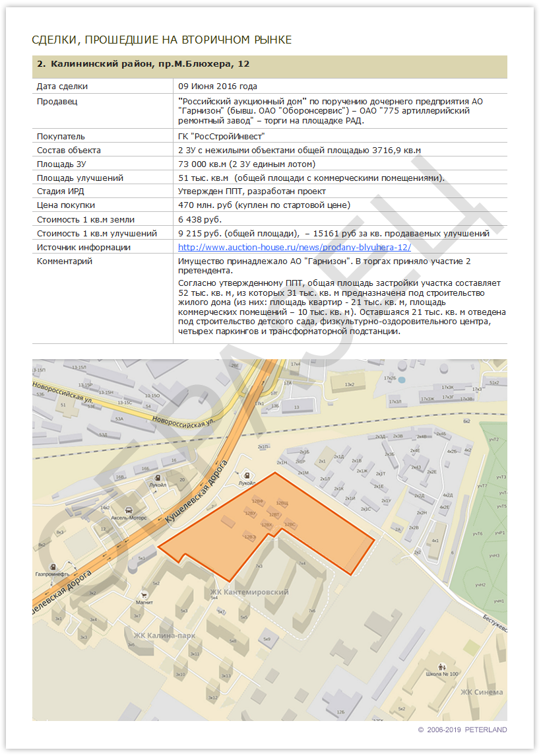Click the paragraph starting 'Согласно утвержденному ППТ'
This screenshot has height=756, width=541.
(x=342, y=307)
